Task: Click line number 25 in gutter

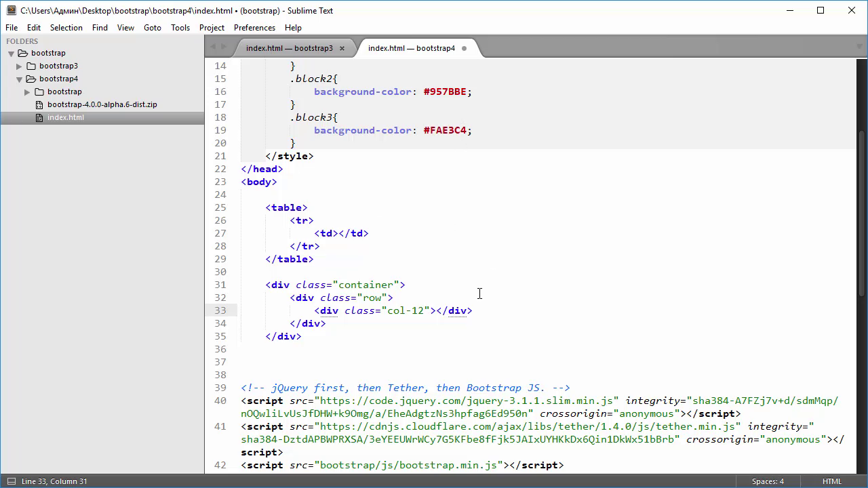Action: (220, 207)
